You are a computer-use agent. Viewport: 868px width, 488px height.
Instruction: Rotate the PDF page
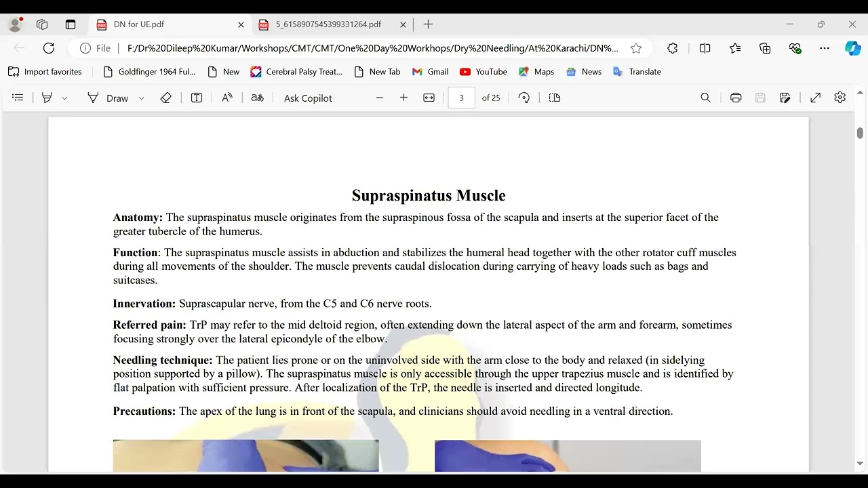click(x=524, y=98)
